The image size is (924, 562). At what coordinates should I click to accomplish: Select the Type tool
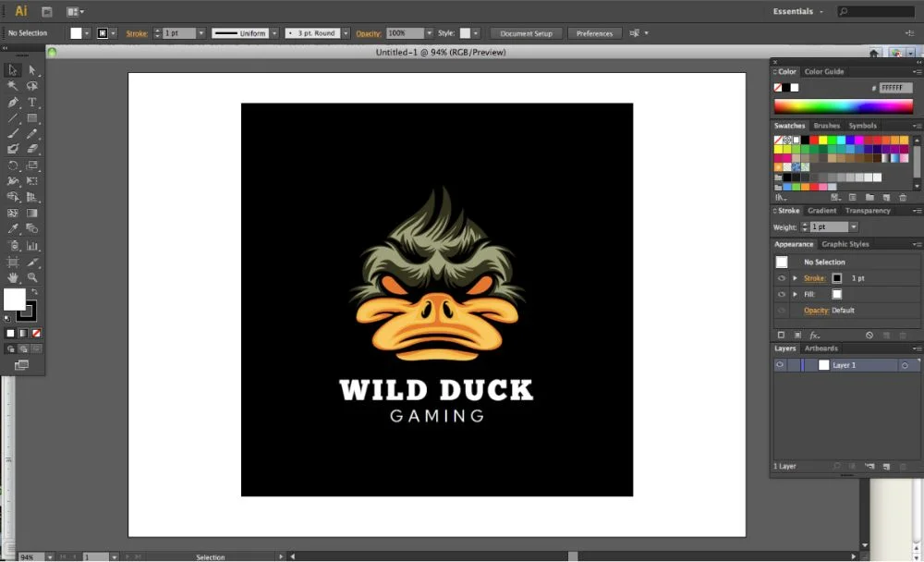(32, 103)
